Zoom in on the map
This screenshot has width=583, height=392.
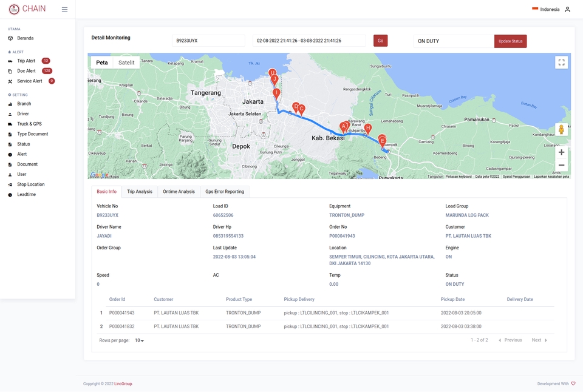pyautogui.click(x=561, y=152)
